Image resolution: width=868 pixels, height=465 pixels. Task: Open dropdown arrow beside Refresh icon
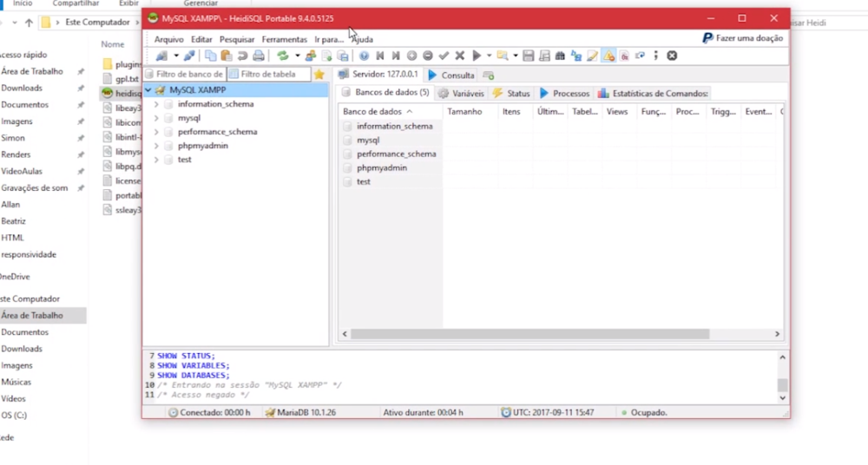coord(297,56)
